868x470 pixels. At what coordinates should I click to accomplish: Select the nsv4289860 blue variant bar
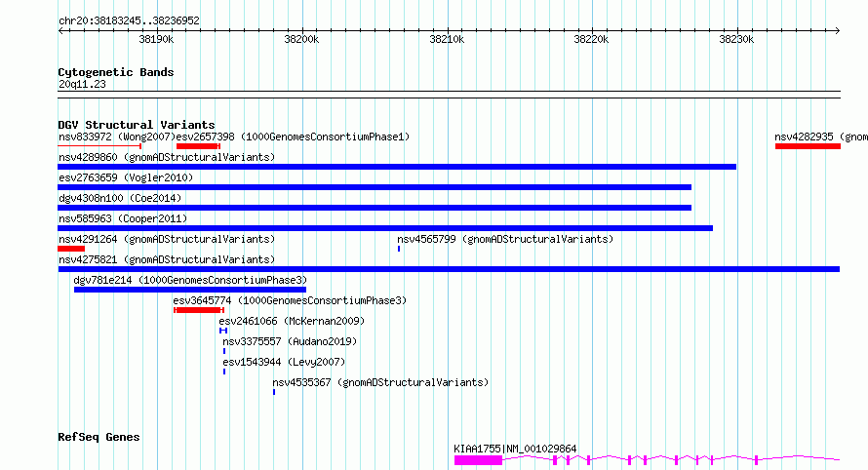[397, 167]
